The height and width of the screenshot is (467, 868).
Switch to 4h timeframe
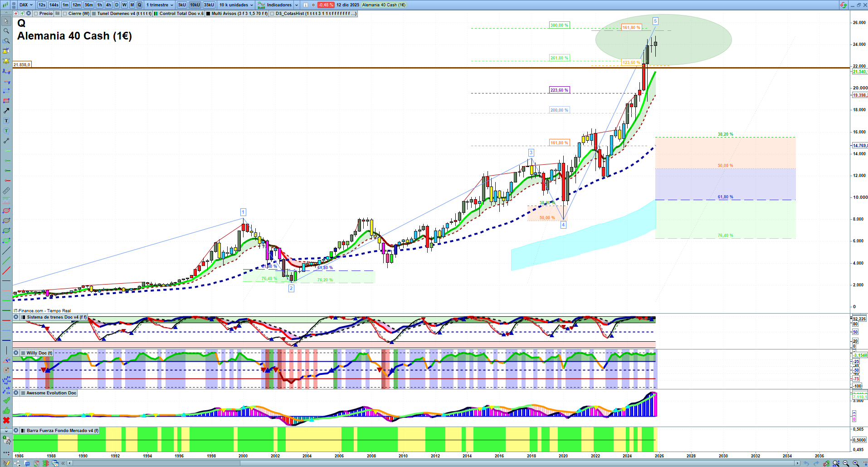[108, 5]
